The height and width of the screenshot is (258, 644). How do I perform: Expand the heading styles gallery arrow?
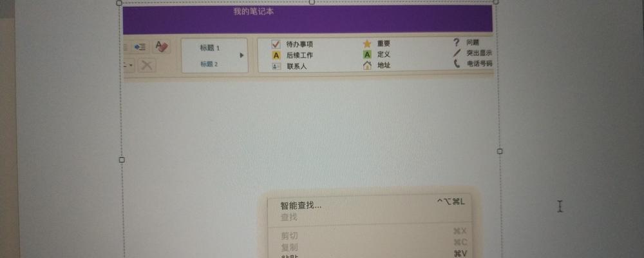[x=242, y=55]
